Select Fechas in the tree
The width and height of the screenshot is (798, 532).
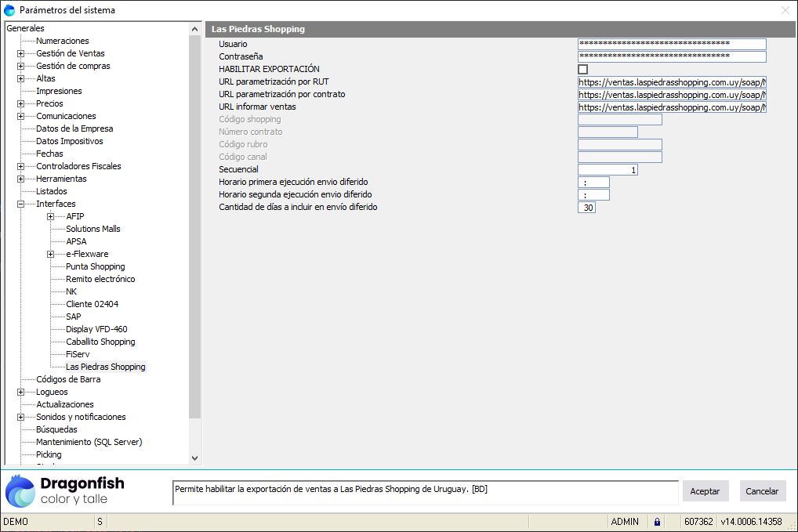(x=49, y=154)
